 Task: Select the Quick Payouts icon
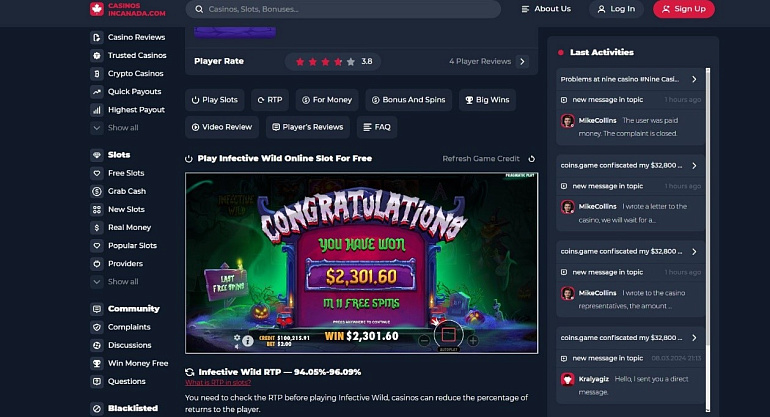(x=97, y=92)
